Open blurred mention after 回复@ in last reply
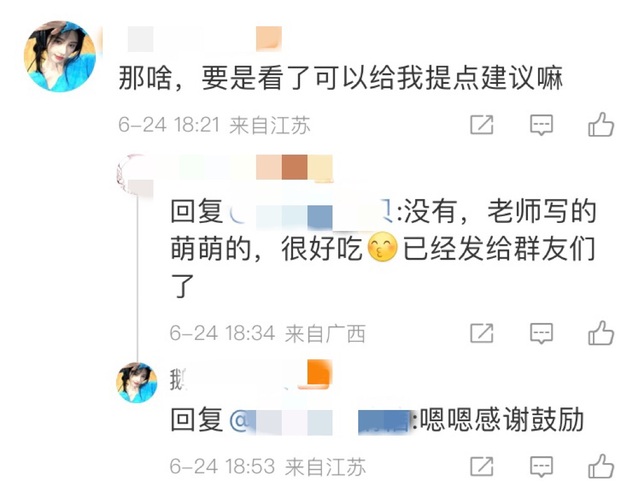Screen dimensions: 640x487 coord(320,421)
